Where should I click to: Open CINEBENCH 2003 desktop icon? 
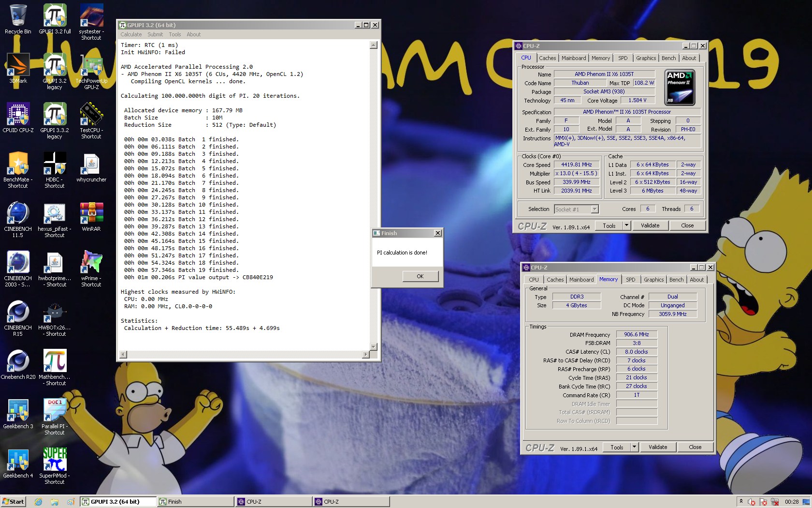[18, 269]
